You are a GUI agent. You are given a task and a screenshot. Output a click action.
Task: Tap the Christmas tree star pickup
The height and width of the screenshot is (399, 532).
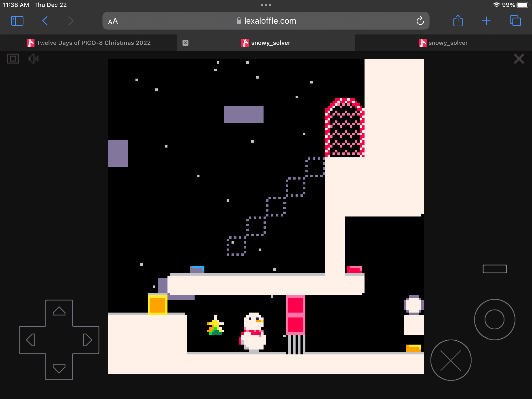[x=216, y=325]
